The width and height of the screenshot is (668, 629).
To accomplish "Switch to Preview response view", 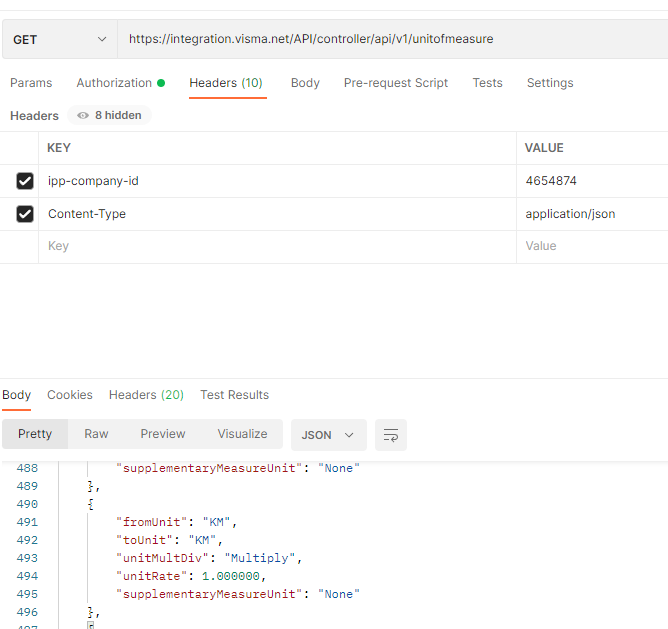I will point(163,434).
